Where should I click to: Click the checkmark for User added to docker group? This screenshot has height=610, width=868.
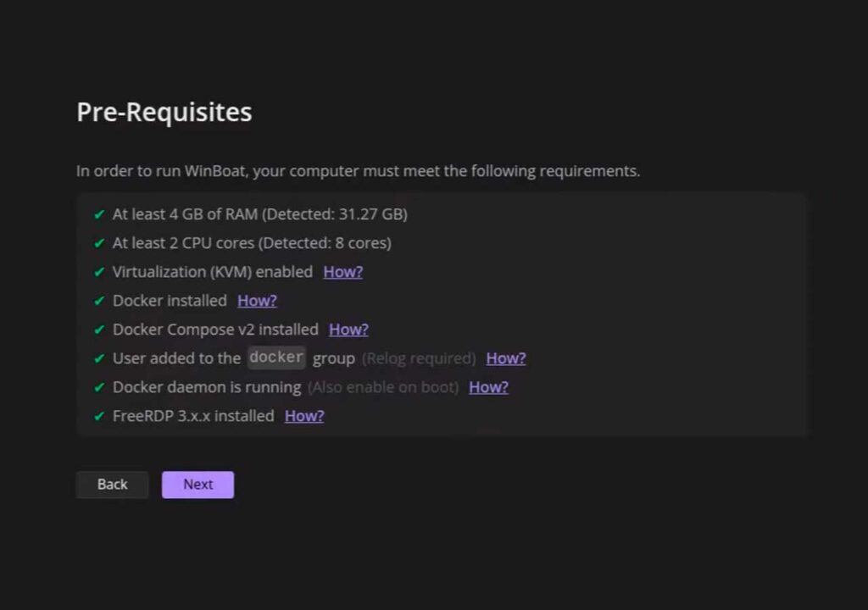(x=99, y=358)
